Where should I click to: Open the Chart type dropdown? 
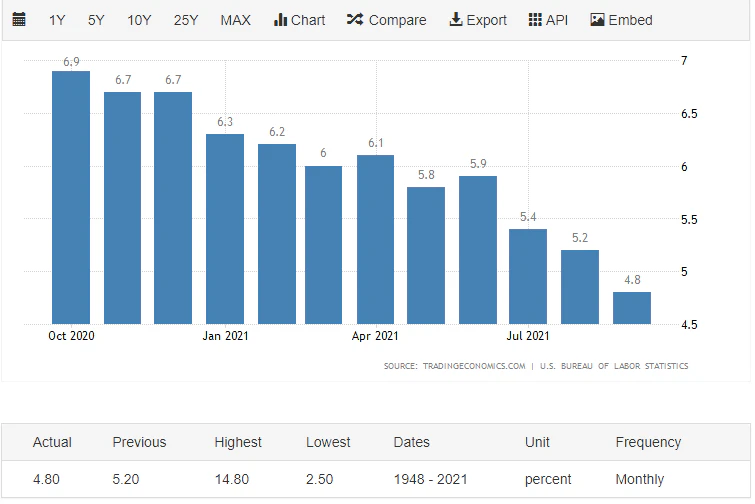(x=299, y=20)
